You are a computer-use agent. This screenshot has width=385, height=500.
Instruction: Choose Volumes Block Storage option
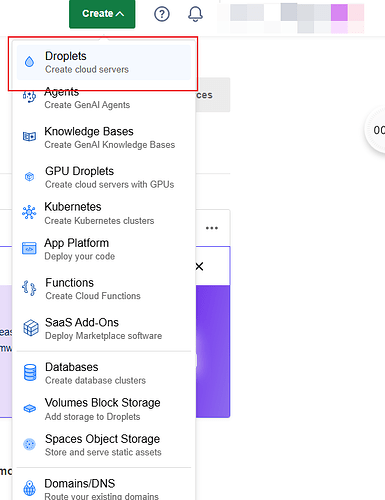pyautogui.click(x=104, y=409)
